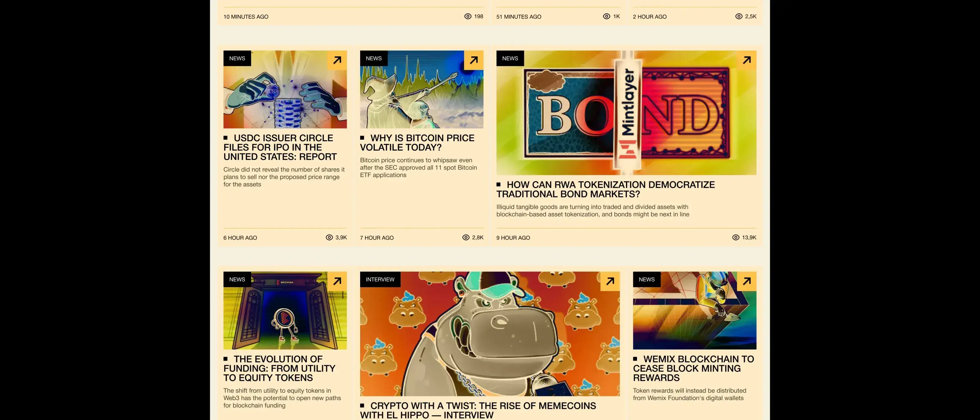This screenshot has height=420, width=980.
Task: Click INTERVIEW tag on El Hippo card
Action: pyautogui.click(x=380, y=279)
